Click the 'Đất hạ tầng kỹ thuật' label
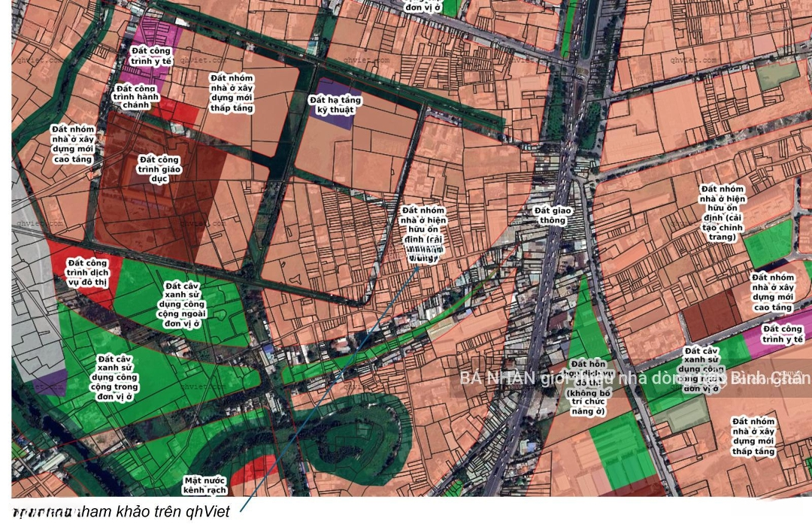 tap(335, 105)
